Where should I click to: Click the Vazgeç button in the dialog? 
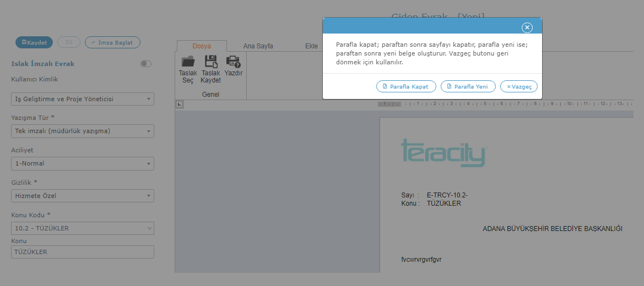[x=519, y=86]
